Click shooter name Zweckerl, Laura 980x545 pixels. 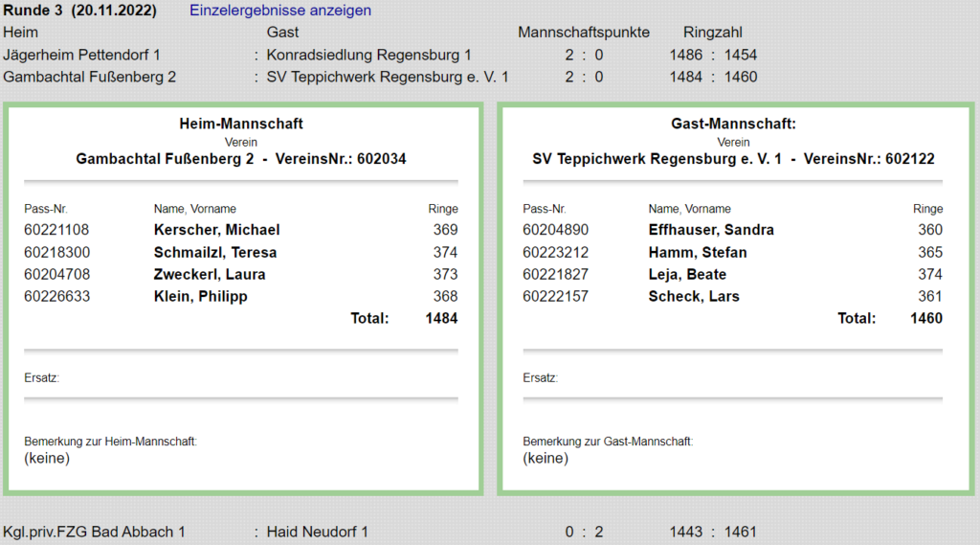(210, 275)
